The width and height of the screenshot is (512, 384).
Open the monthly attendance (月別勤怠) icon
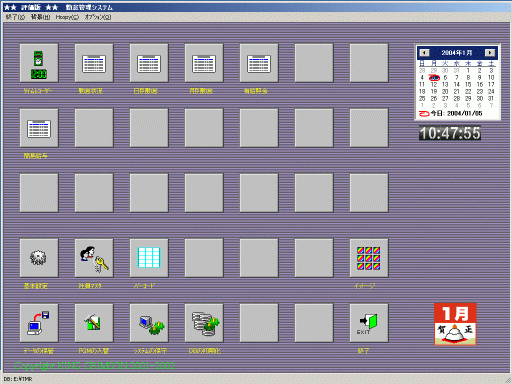(204, 63)
